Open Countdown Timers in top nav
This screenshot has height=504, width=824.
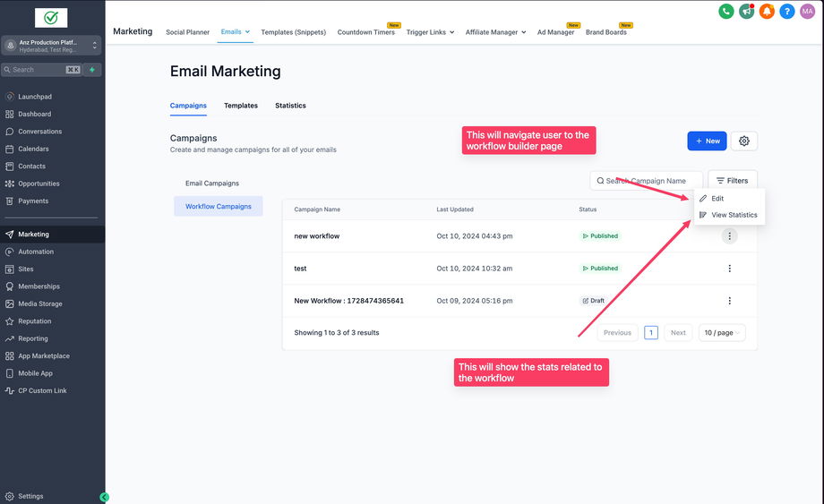point(365,32)
